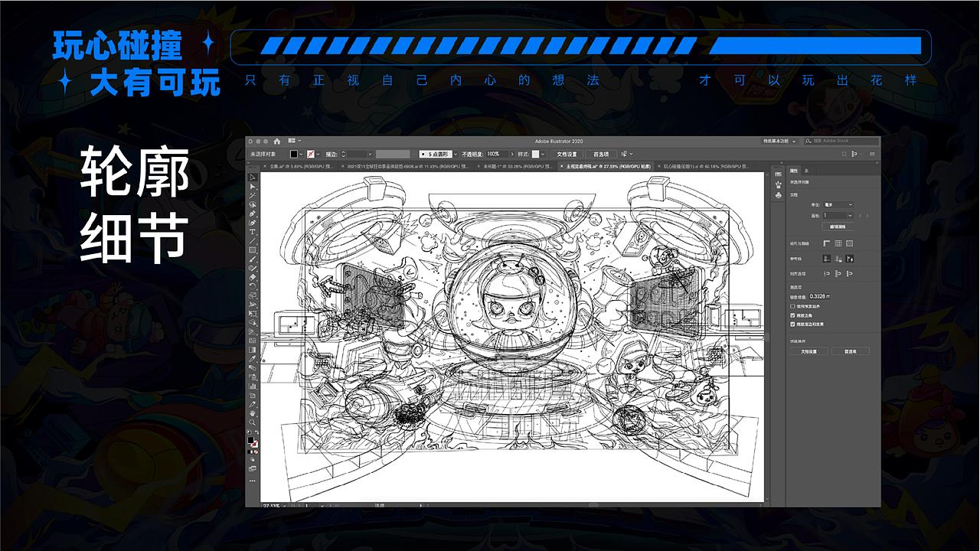980x551 pixels.
Task: Select the Line Segment tool
Action: point(252,240)
